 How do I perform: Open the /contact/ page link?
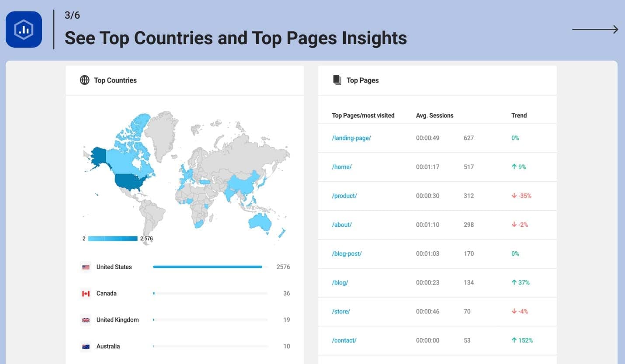(344, 340)
